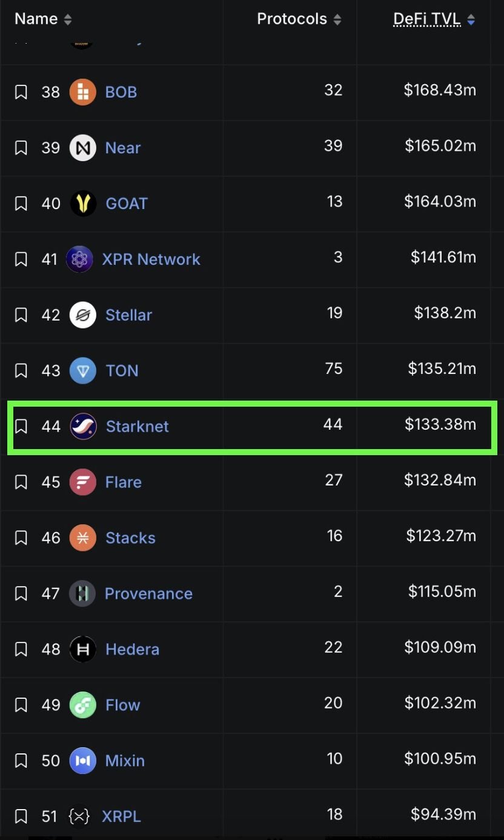Viewport: 504px width, 840px height.
Task: Toggle bookmark for the BOB row
Action: tap(21, 92)
